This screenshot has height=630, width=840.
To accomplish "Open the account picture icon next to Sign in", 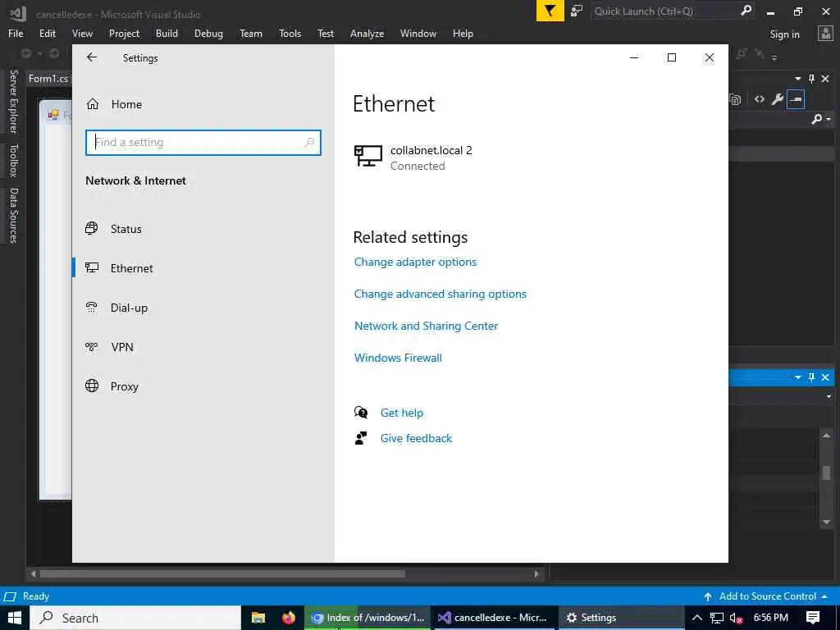I will [x=825, y=34].
